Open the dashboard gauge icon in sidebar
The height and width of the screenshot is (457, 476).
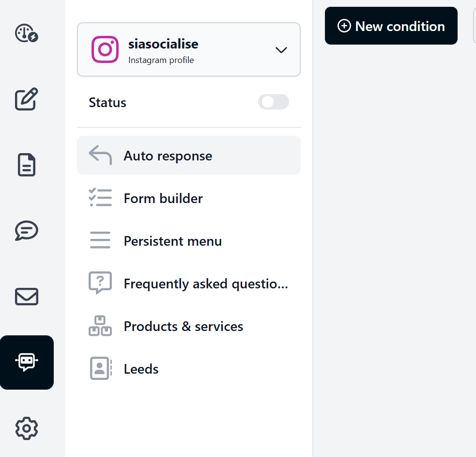(26, 33)
